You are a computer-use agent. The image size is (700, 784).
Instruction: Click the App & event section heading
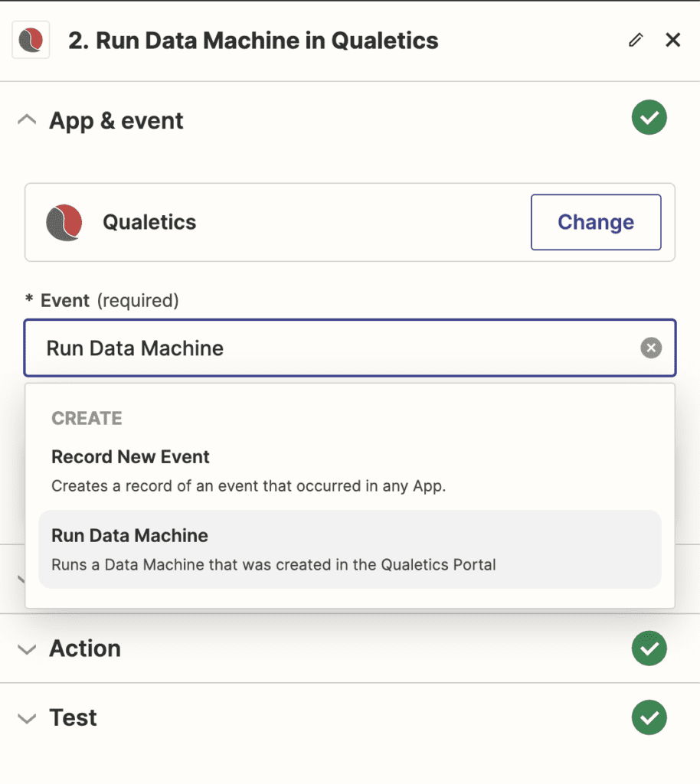tap(116, 119)
